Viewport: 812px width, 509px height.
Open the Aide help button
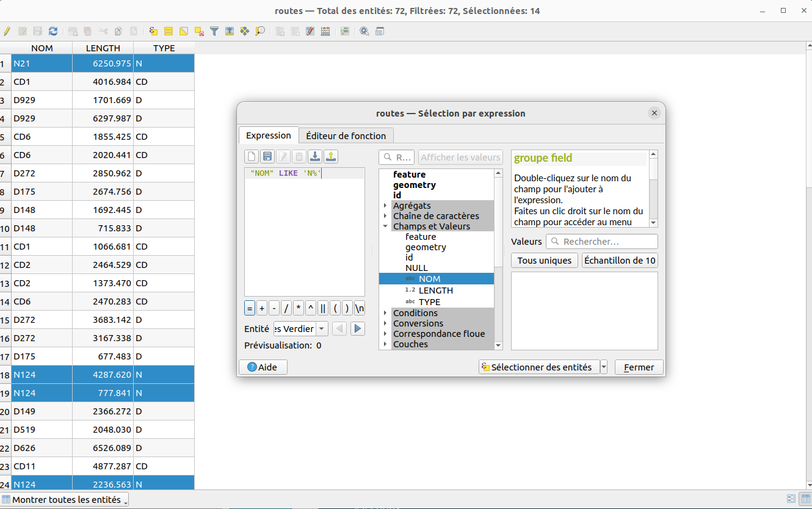coord(263,367)
